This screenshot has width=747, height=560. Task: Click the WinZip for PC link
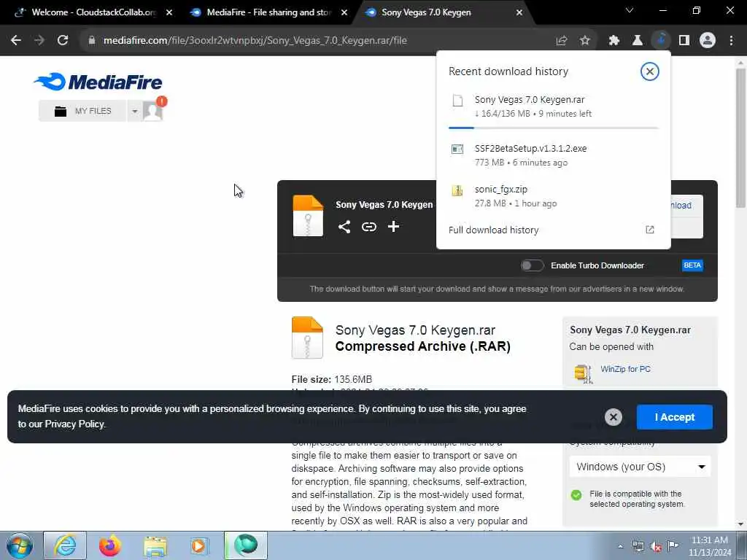click(625, 369)
